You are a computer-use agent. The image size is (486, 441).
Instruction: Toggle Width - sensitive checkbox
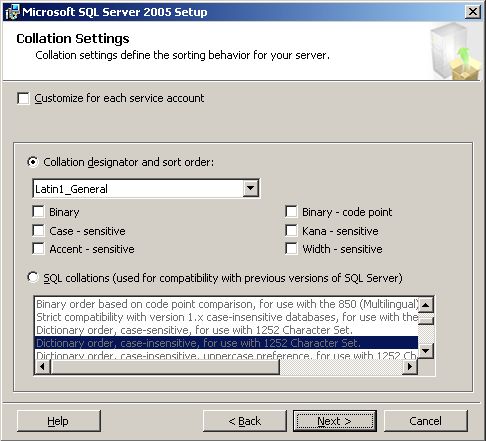(x=291, y=249)
